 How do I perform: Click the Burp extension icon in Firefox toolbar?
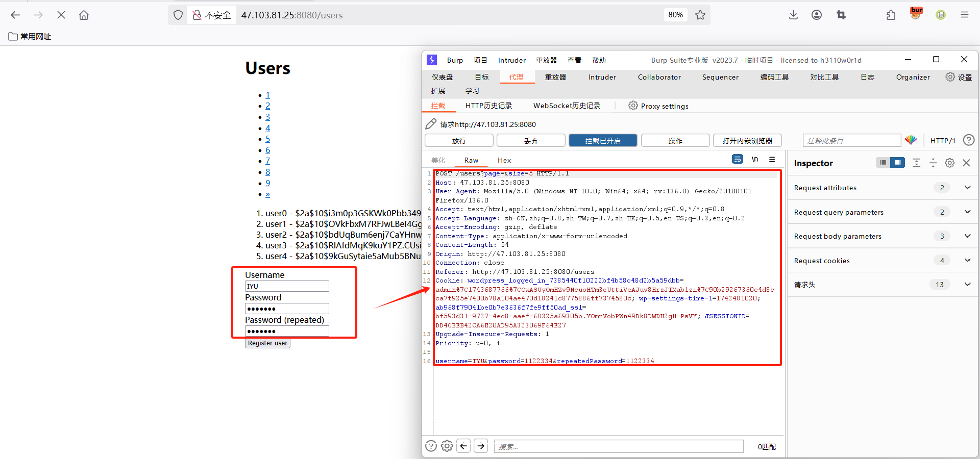[x=916, y=13]
